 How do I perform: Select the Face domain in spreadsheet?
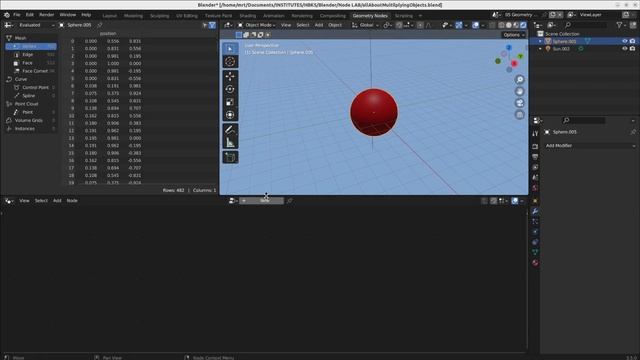31,63
